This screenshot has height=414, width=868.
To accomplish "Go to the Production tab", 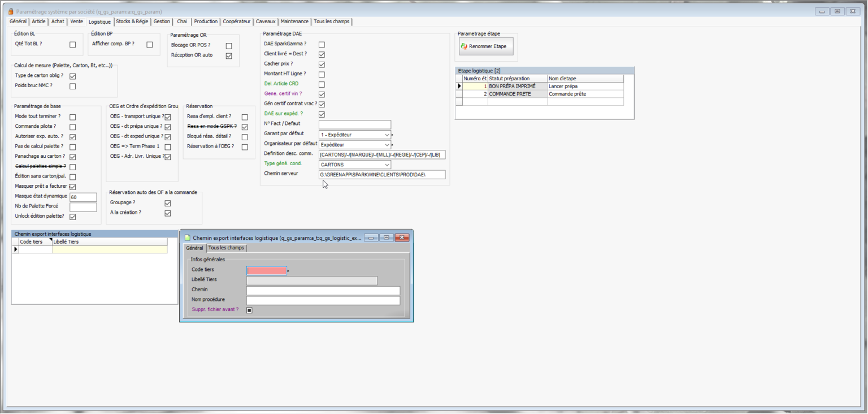I will pos(206,21).
